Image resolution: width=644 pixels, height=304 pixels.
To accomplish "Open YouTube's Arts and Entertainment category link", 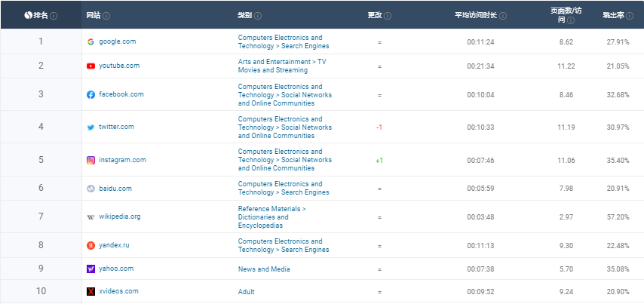I will pos(282,66).
